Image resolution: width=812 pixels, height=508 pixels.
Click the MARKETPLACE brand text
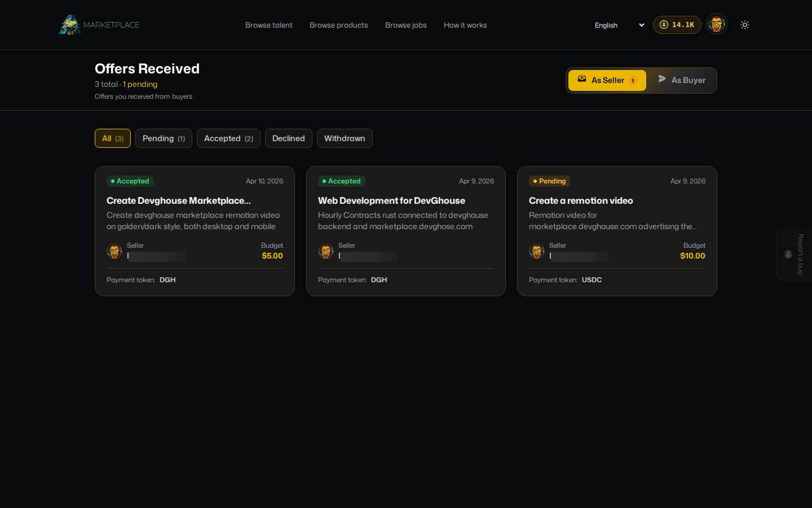pyautogui.click(x=111, y=25)
